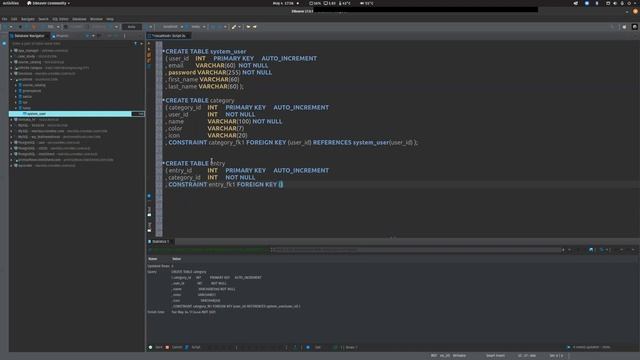Click the Save button in results panel
The height and width of the screenshot is (360, 640).
tap(156, 347)
